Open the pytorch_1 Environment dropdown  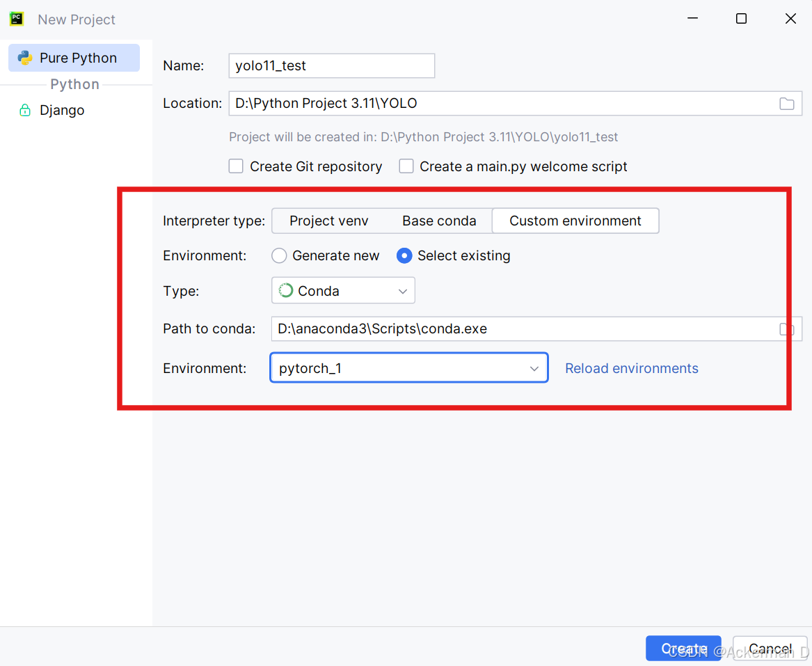pos(409,368)
